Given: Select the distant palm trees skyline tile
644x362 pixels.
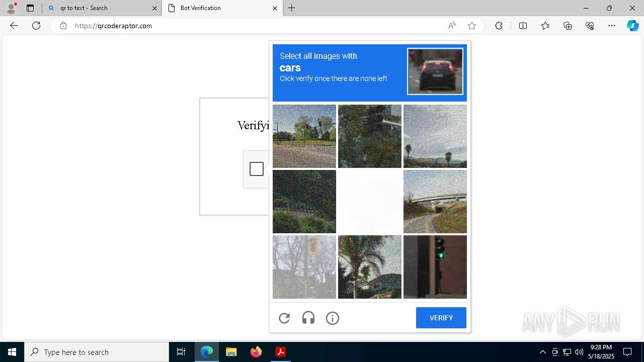Looking at the screenshot, I should [435, 136].
